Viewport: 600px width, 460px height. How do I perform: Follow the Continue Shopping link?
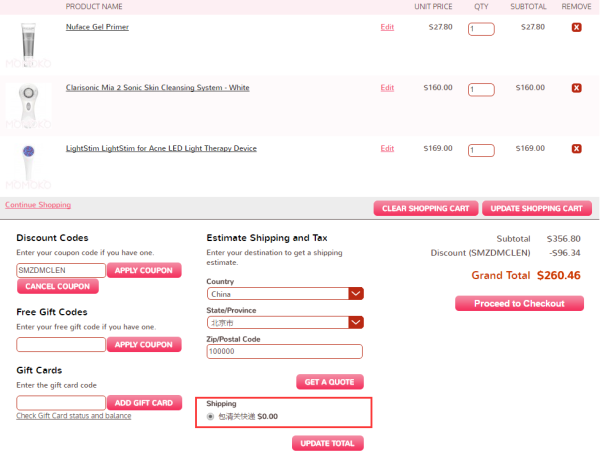(38, 205)
